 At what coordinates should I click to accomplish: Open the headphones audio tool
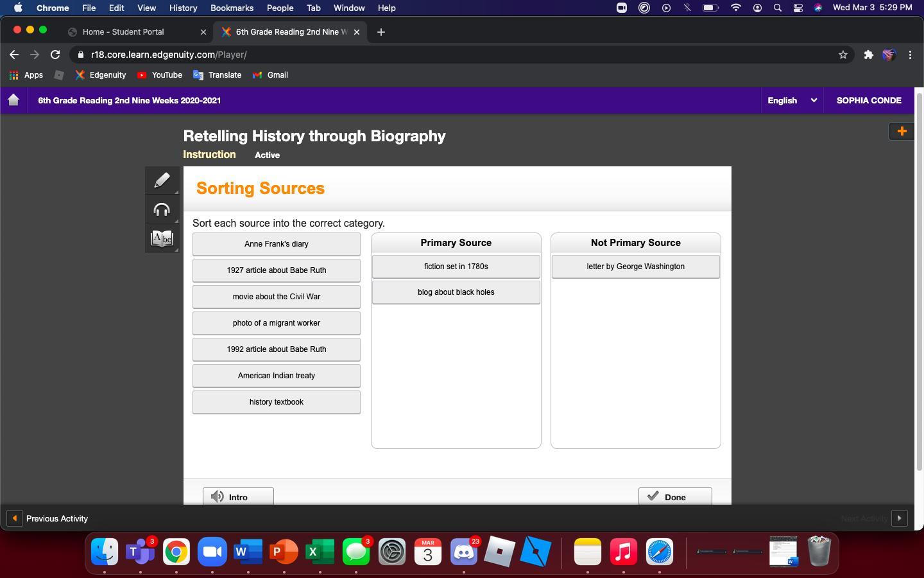tap(162, 209)
